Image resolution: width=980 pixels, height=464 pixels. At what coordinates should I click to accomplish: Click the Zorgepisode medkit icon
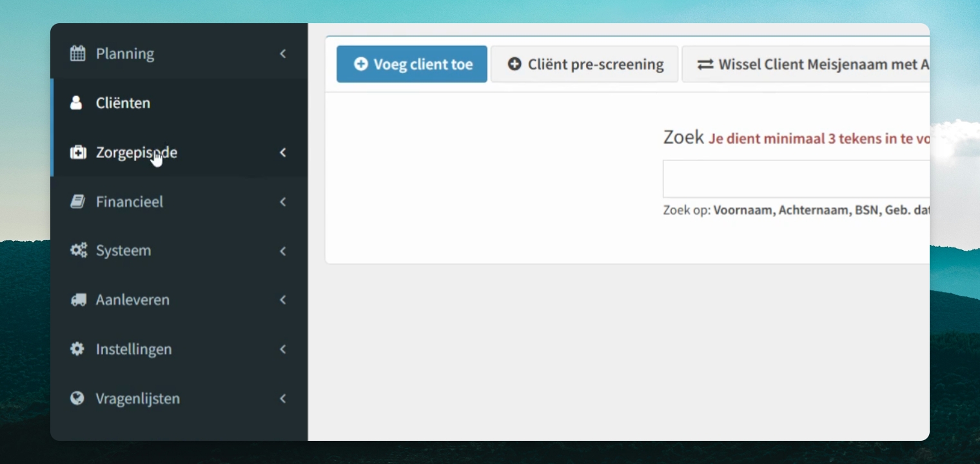pyautogui.click(x=77, y=153)
